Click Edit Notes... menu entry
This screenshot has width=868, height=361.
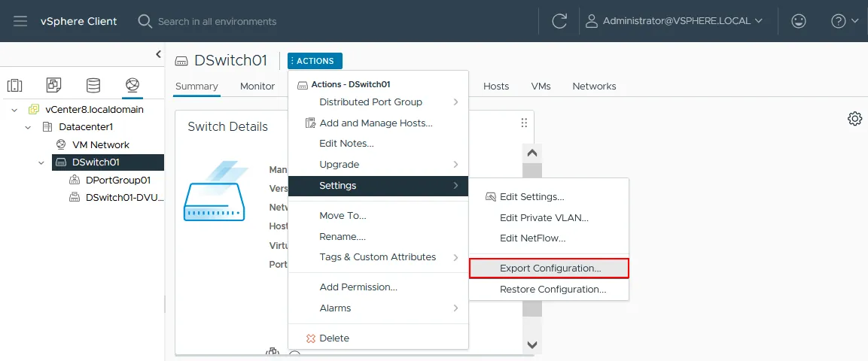click(378, 144)
